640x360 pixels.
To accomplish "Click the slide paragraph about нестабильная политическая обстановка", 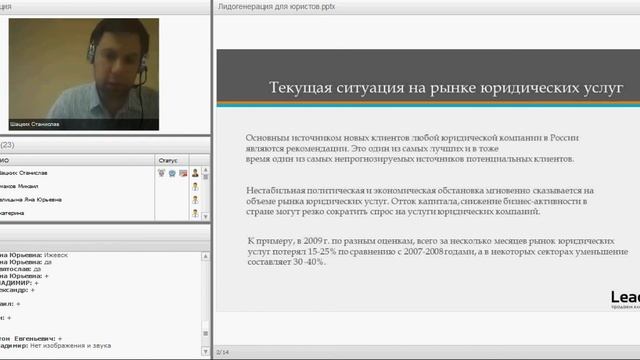I will pyautogui.click(x=420, y=201).
